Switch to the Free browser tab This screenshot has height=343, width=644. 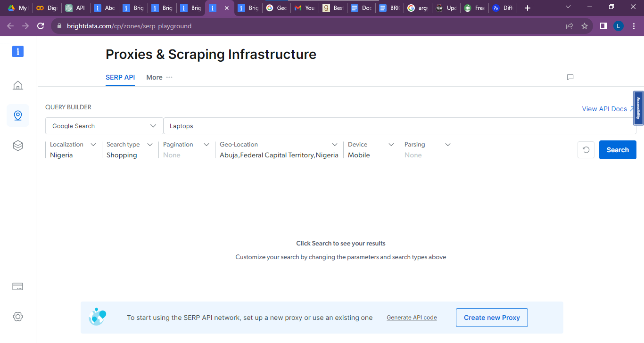[x=474, y=8]
